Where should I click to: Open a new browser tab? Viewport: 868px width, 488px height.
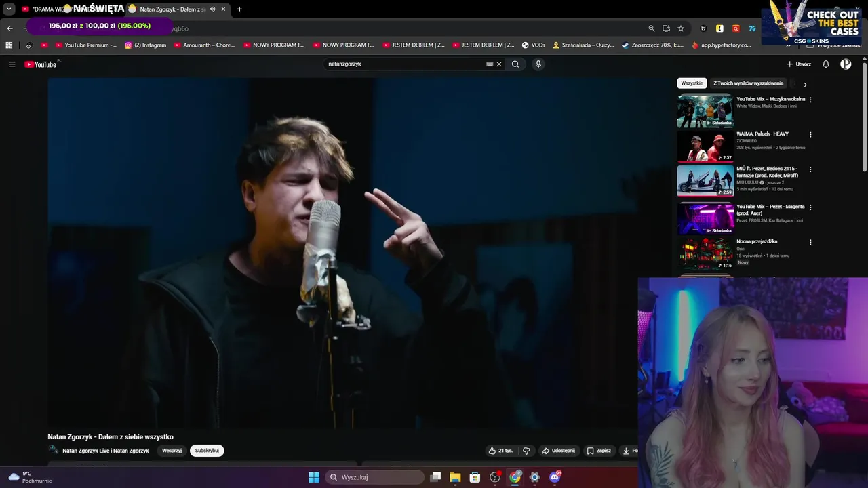(239, 9)
